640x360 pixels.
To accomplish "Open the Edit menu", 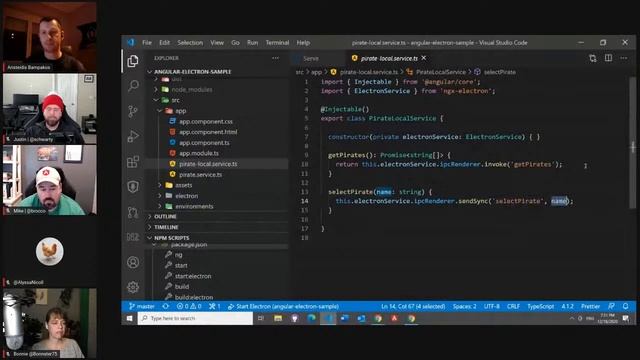I will click(164, 42).
